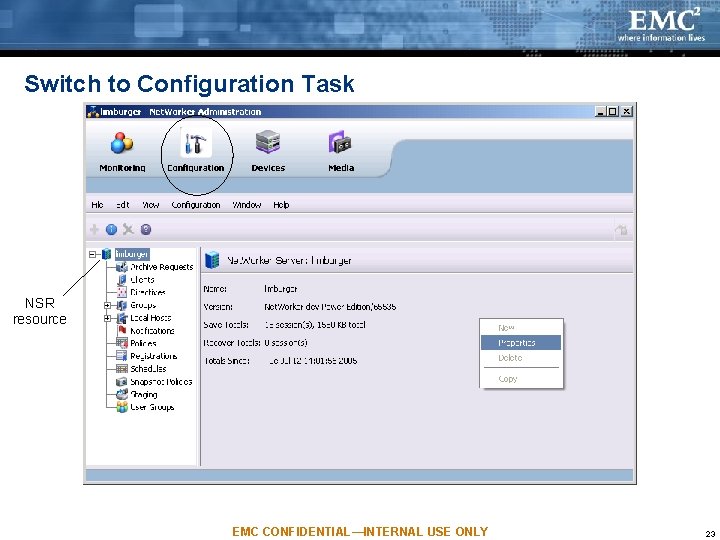Viewport: 720px width, 540px height.
Task: Click the Version value text
Action: click(x=330, y=307)
